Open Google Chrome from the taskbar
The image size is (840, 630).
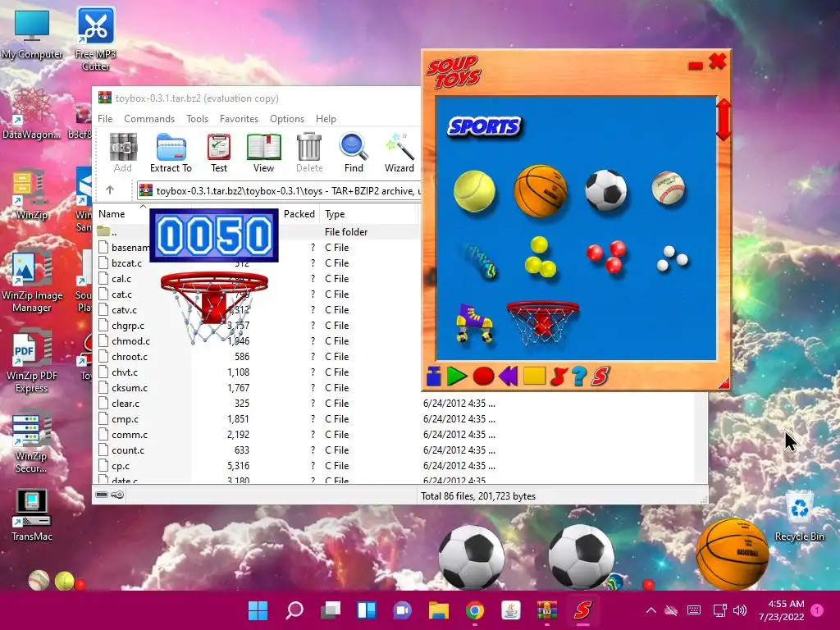click(475, 609)
